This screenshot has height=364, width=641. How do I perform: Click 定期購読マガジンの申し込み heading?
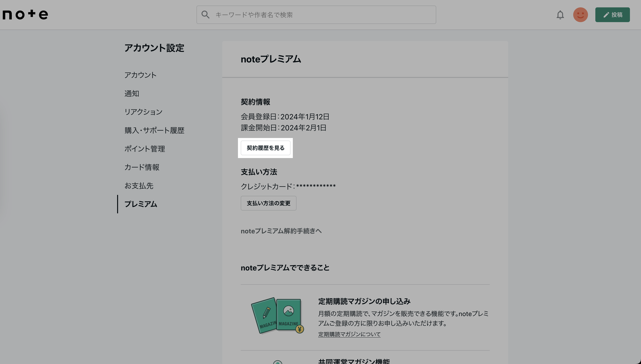(364, 301)
